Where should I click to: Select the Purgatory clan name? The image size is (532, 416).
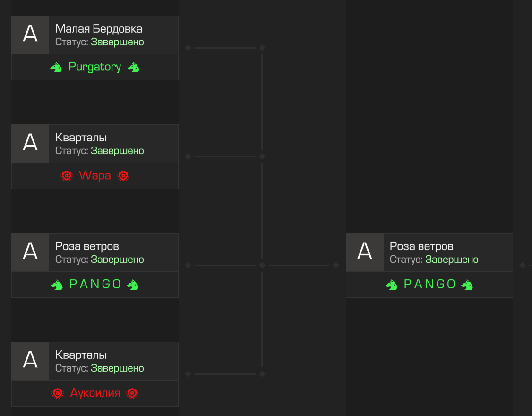click(94, 67)
